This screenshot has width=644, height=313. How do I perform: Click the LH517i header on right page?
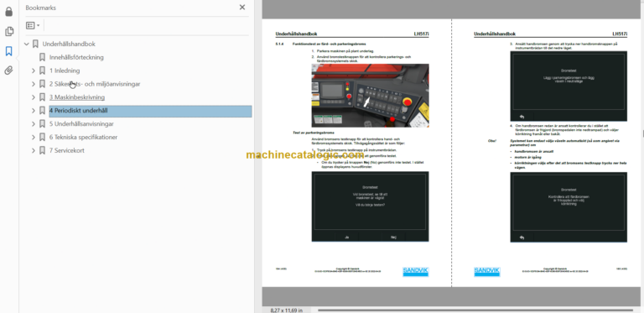tap(620, 34)
